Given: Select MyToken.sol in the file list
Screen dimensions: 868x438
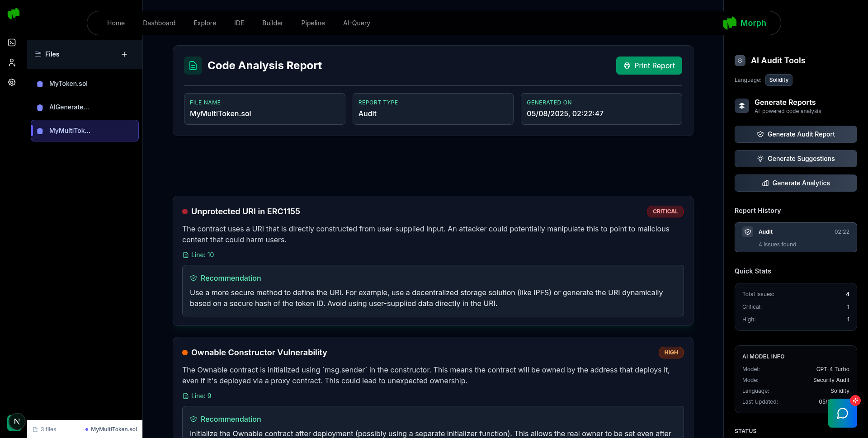Looking at the screenshot, I should coord(85,84).
